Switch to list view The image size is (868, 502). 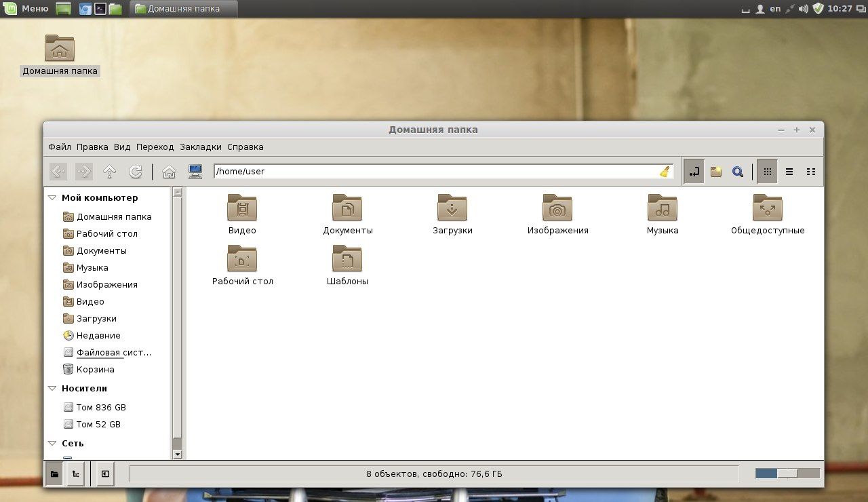coord(789,172)
